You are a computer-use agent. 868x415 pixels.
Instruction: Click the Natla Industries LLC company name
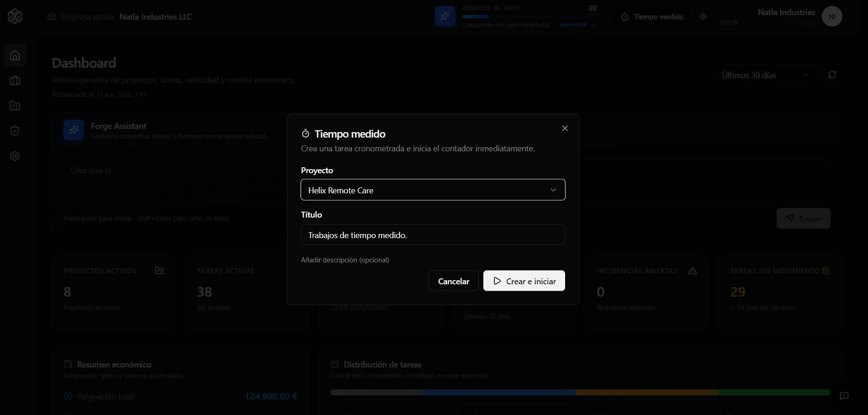tap(155, 17)
